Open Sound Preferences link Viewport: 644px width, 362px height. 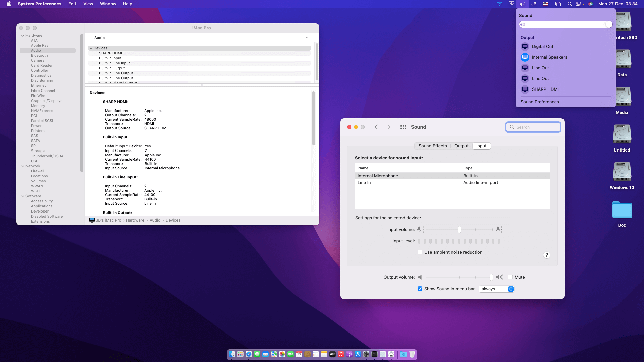[541, 102]
